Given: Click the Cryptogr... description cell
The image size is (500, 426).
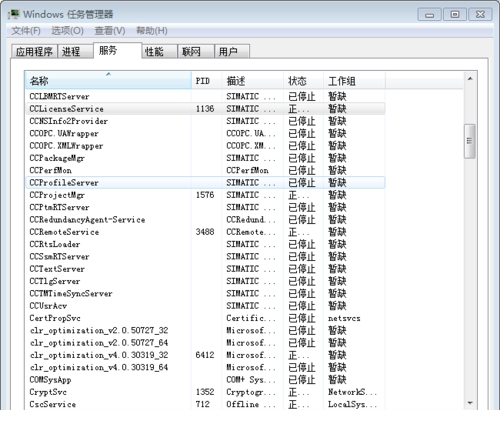Looking at the screenshot, I should (x=251, y=392).
